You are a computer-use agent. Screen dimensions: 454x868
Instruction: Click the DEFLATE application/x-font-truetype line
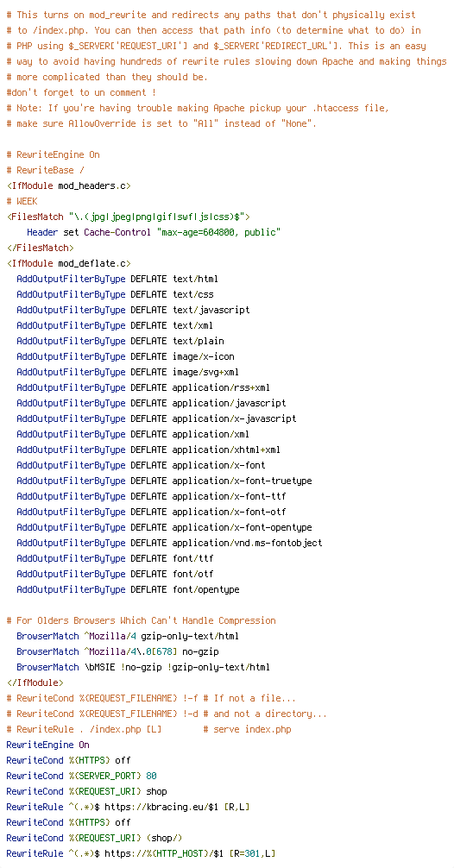click(x=164, y=481)
